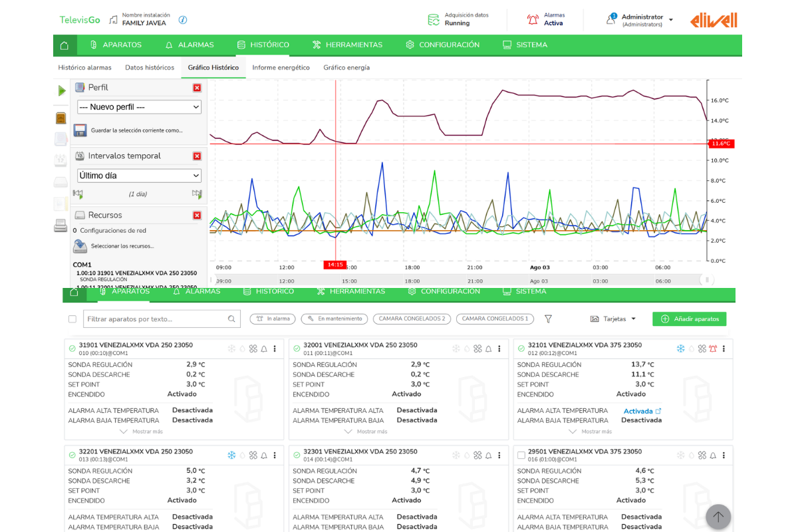Image resolution: width=798 pixels, height=532 pixels.
Task: Expand Mostrar más on card 32001
Action: pos(366,432)
